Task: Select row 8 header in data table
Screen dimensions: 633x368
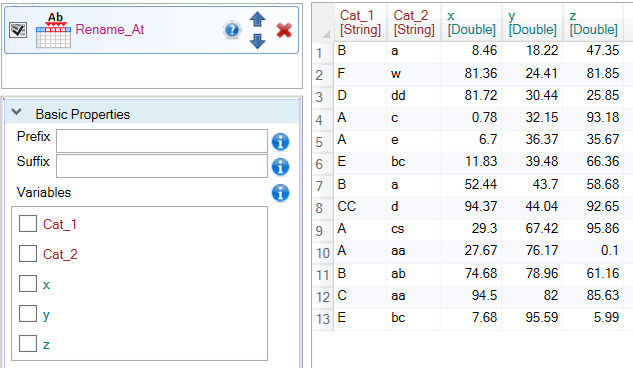Action: (323, 207)
